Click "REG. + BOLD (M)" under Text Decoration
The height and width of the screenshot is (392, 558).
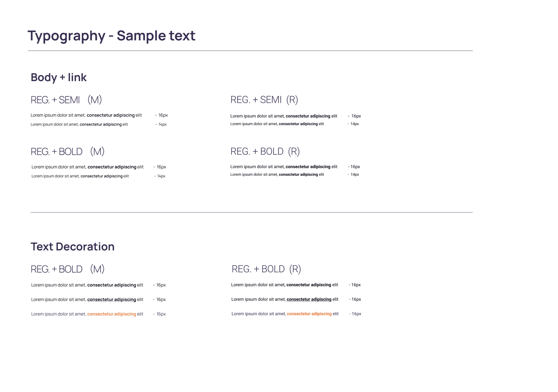tap(68, 269)
